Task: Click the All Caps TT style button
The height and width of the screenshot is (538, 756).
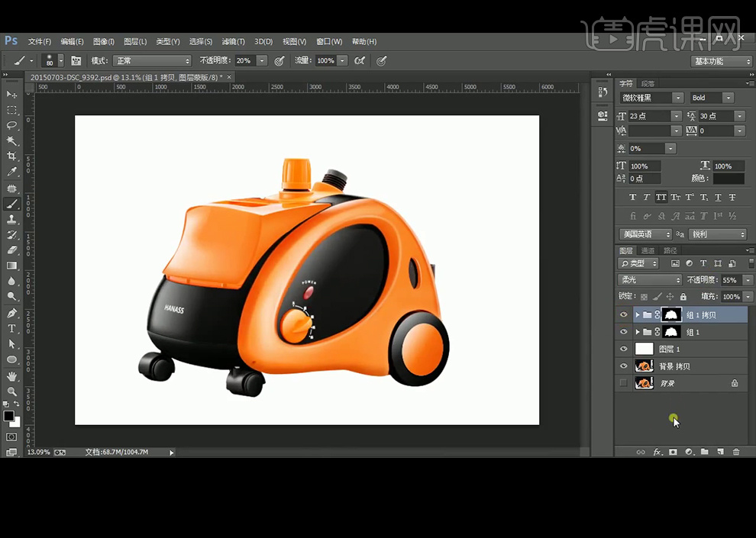Action: [661, 197]
